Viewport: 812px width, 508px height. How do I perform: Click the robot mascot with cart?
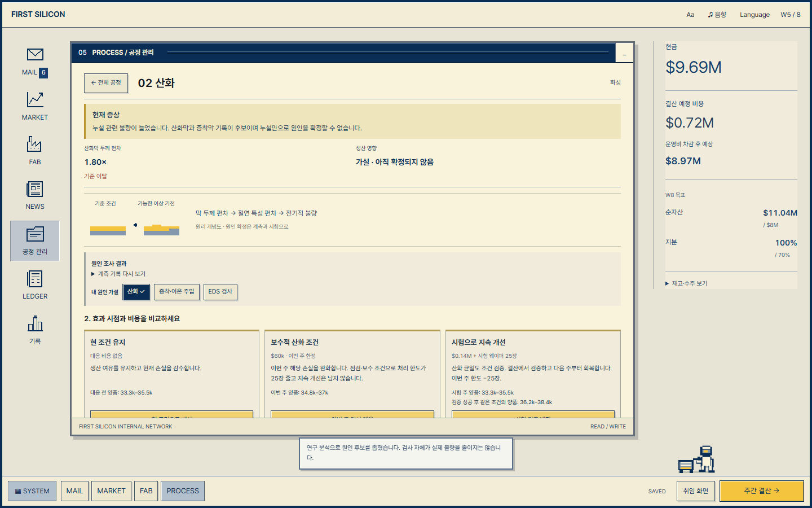[x=696, y=459]
